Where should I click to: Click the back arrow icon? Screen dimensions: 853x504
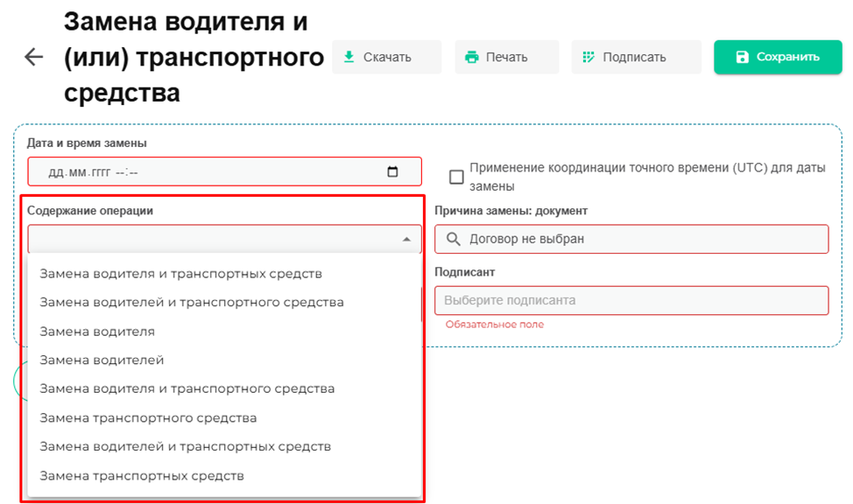[33, 58]
